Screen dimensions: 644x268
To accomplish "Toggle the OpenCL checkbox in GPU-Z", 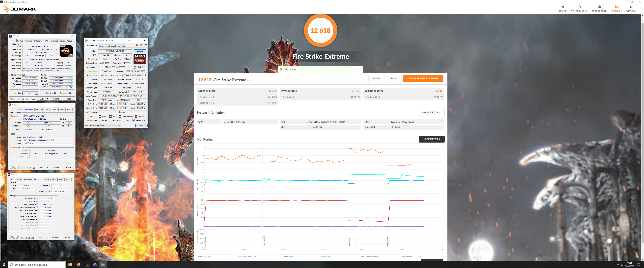I will pos(100,116).
